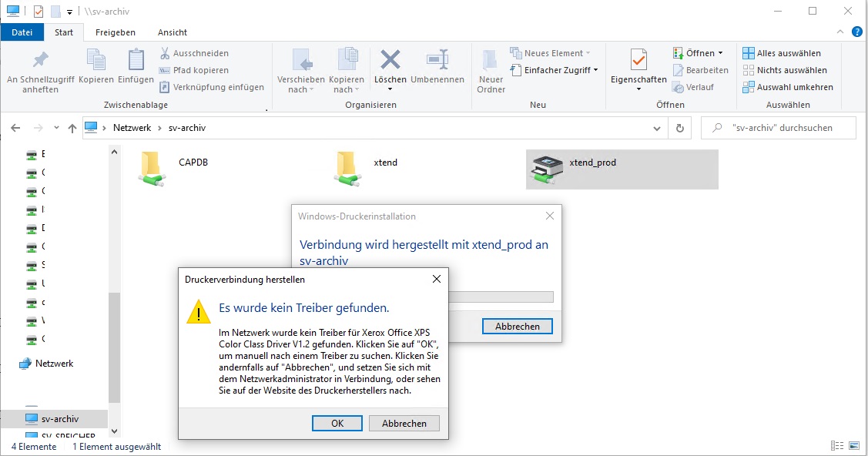Switch to details view in status bar

coord(837,446)
